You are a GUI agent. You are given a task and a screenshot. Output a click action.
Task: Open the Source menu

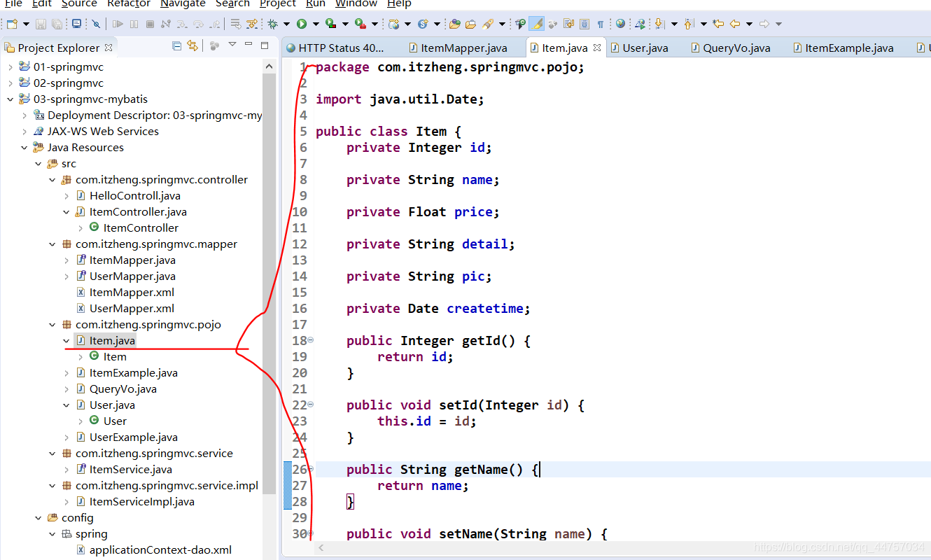pyautogui.click(x=79, y=3)
